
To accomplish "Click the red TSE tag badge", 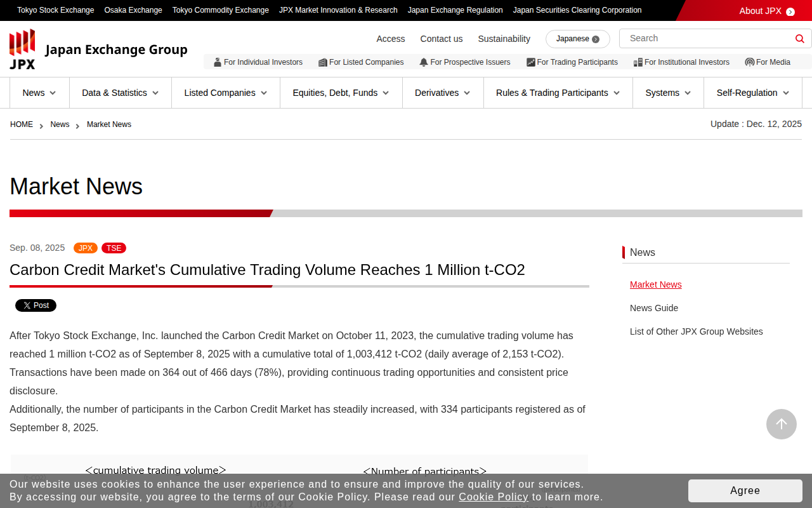I will pyautogui.click(x=114, y=248).
